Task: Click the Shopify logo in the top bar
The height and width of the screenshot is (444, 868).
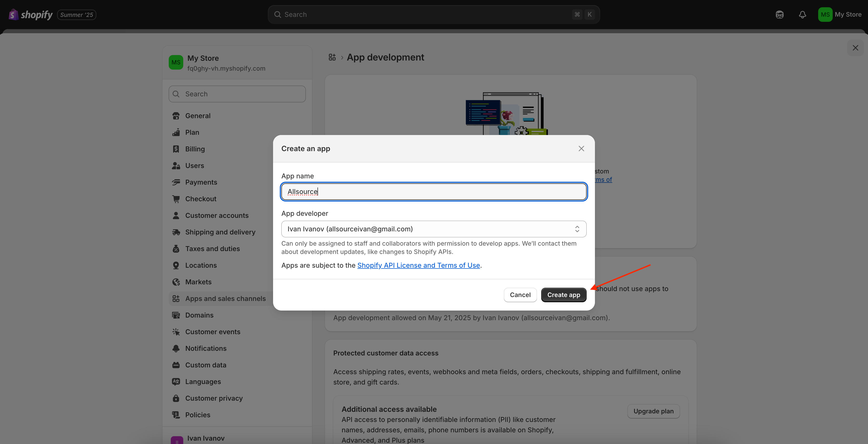Action: [x=30, y=15]
